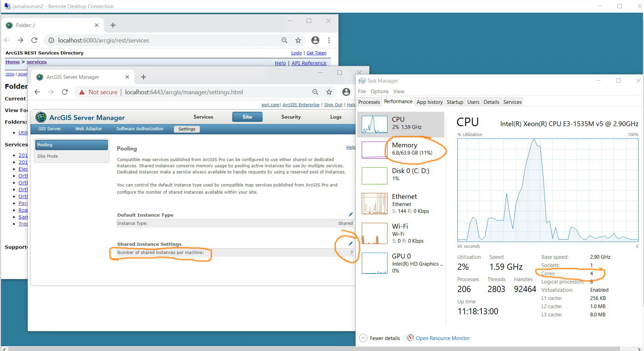Image resolution: width=644 pixels, height=351 pixels.
Task: Select the Ethernet performance item
Action: pos(401,203)
